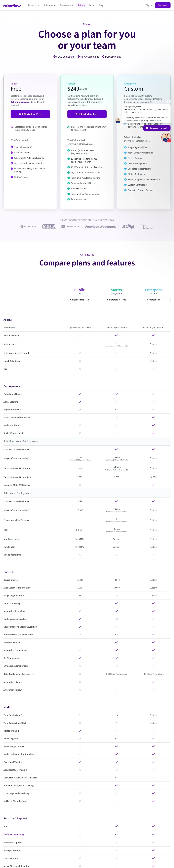Image resolution: width=174 pixels, height=868 pixels.
Task: Click the 'Roboflow Hosted Deployments' subheading
Action: click(21, 441)
